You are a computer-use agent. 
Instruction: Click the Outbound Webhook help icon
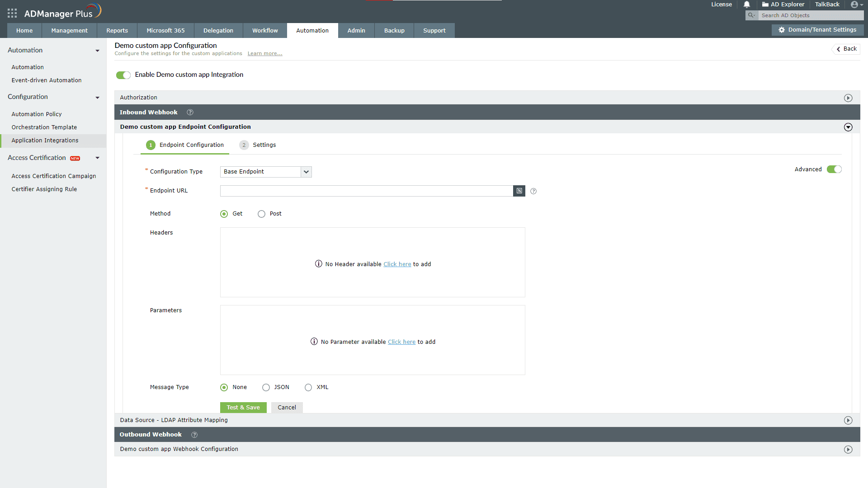pos(194,434)
